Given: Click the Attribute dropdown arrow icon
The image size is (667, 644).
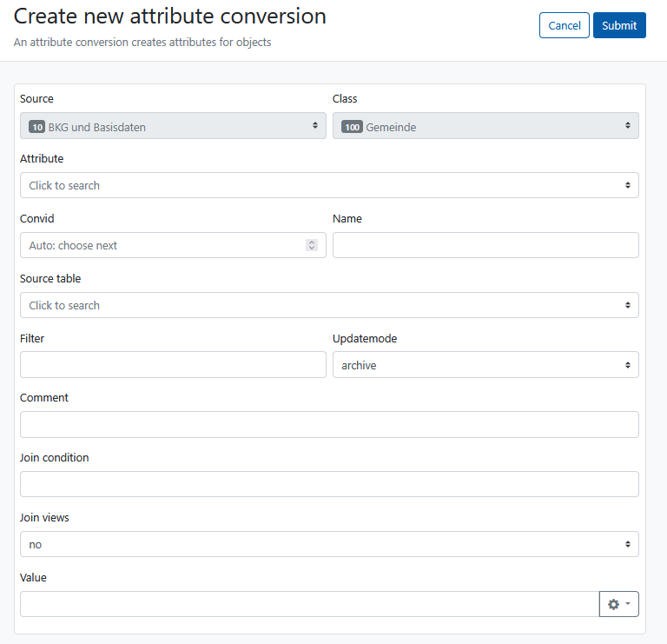Looking at the screenshot, I should [627, 185].
